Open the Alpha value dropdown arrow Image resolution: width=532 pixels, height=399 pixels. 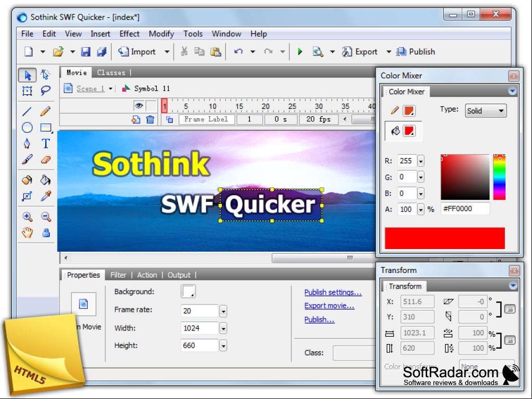click(x=421, y=209)
